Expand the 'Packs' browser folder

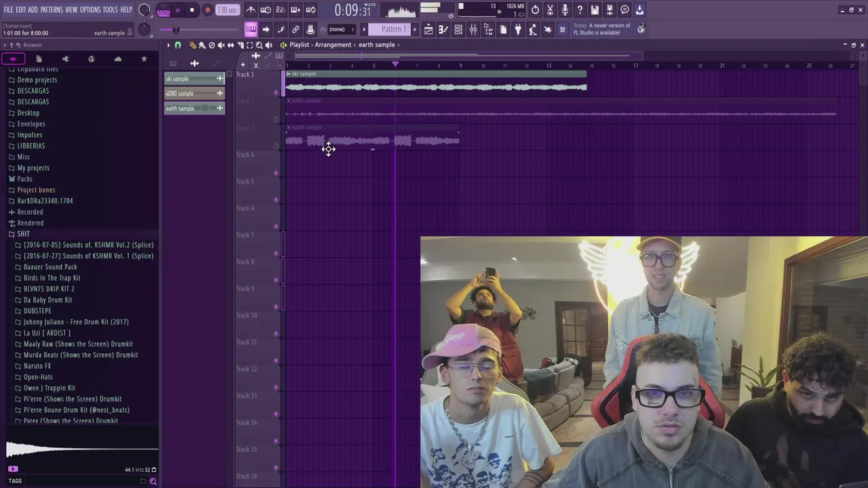[x=24, y=179]
